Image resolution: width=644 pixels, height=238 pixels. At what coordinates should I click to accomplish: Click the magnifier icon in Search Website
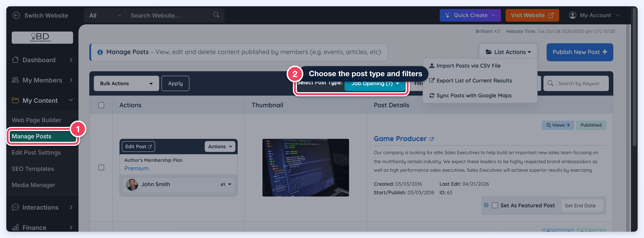(x=216, y=15)
